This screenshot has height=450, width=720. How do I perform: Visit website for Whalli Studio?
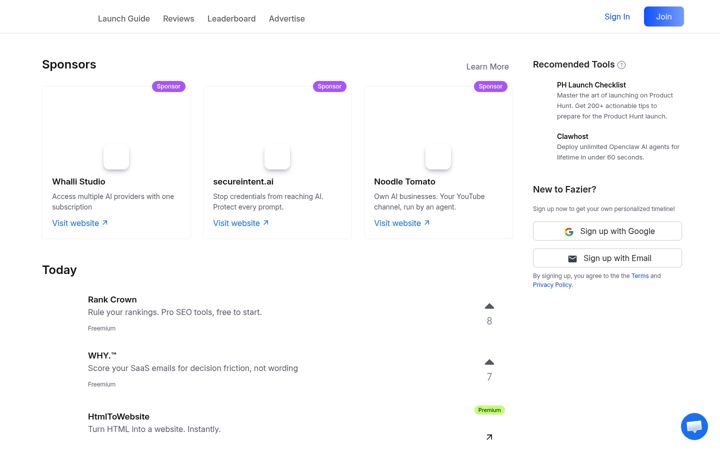80,223
